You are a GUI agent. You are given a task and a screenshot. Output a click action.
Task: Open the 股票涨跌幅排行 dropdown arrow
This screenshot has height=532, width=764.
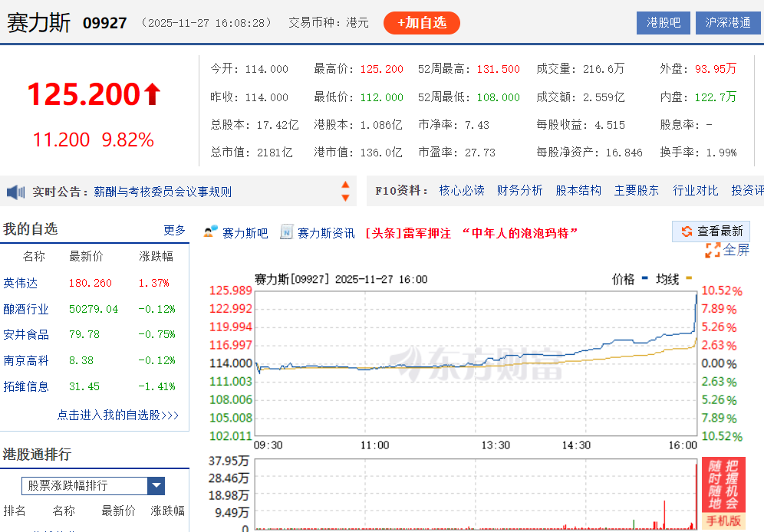tap(156, 485)
